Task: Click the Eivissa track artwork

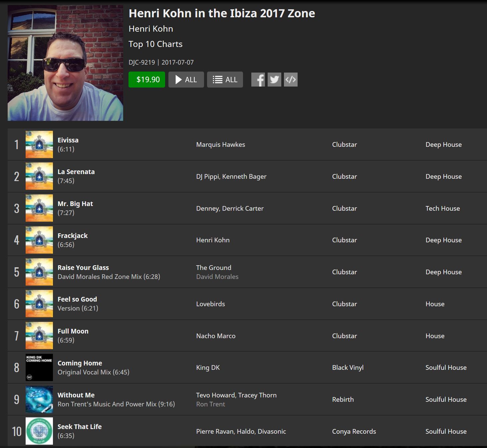Action: [x=39, y=144]
